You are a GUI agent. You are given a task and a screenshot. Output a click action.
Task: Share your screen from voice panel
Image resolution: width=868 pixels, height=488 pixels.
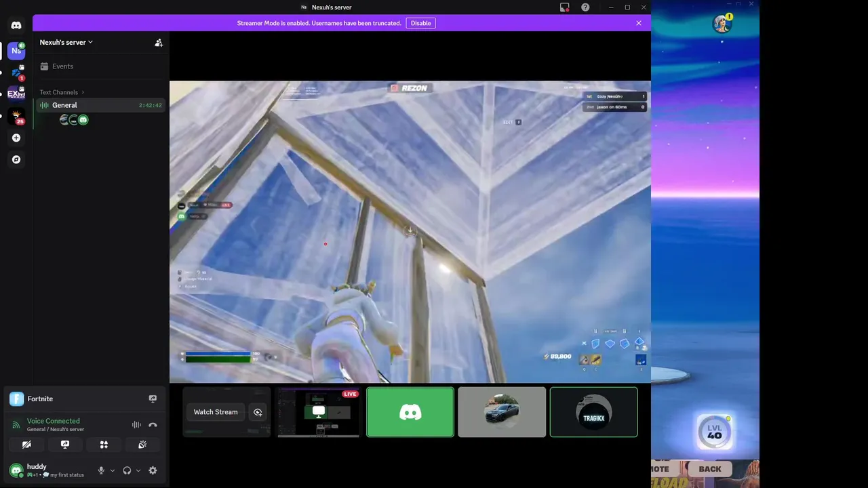coord(65,445)
